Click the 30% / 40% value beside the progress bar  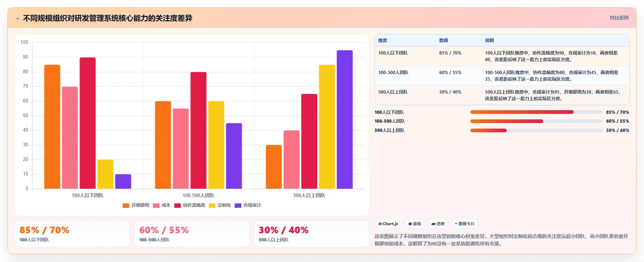coord(618,130)
